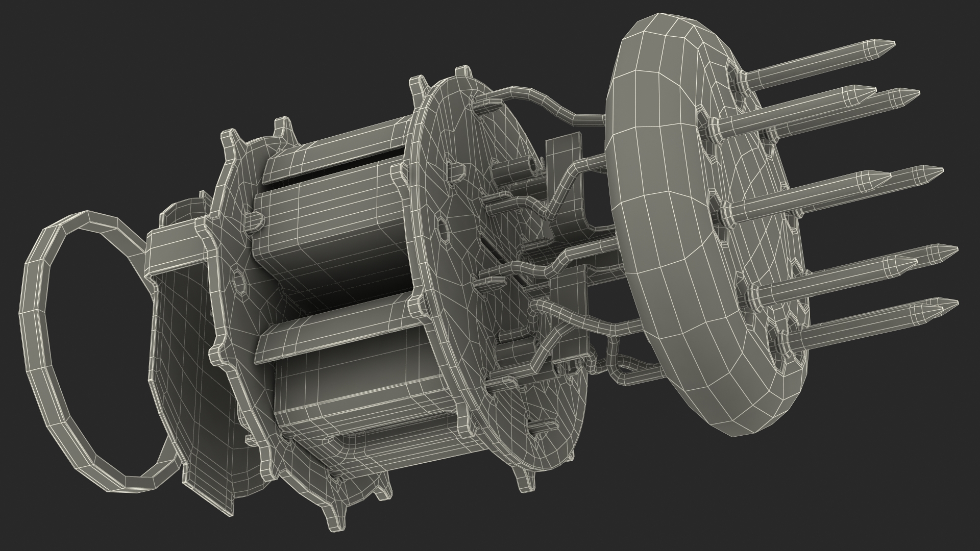Select the top tab of the middle plate
Viewport: 980px width, 551px height.
click(462, 71)
